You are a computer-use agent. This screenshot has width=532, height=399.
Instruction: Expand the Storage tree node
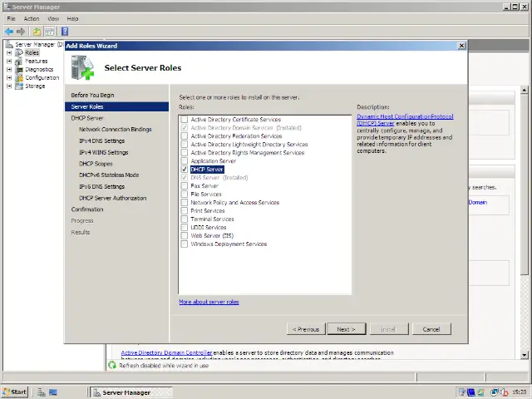point(9,86)
